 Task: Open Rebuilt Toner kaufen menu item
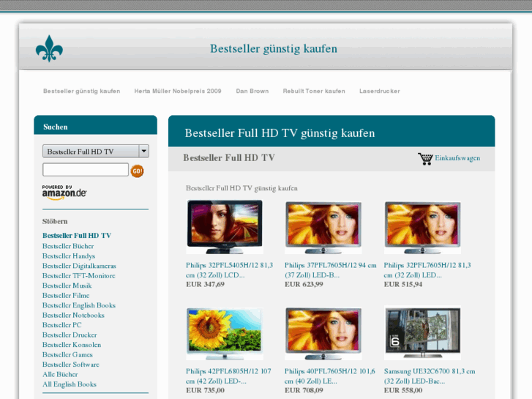pos(314,91)
